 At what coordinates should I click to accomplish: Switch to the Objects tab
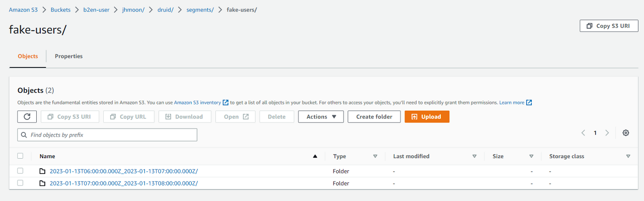28,56
